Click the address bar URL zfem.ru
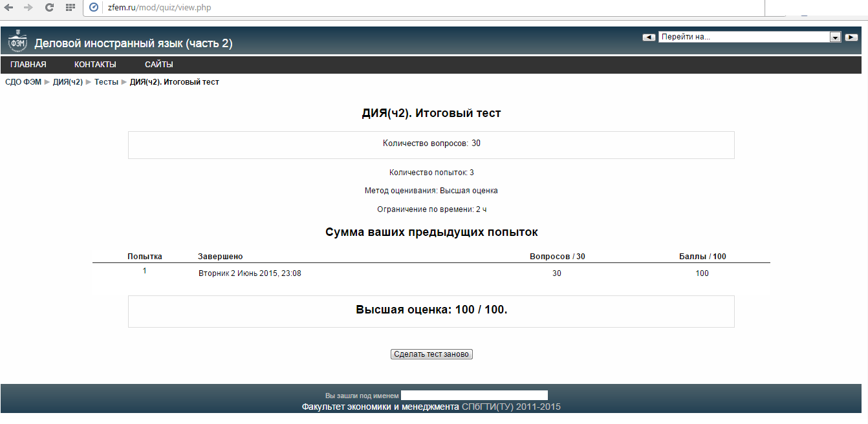Viewport: 868px width, 424px height. pyautogui.click(x=160, y=8)
